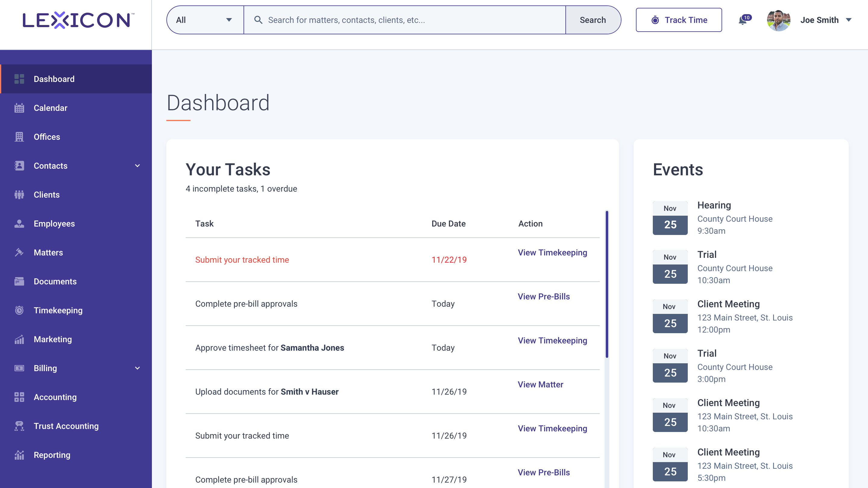The image size is (868, 488).
Task: Click View Pre-Bills for today's task
Action: (x=544, y=296)
